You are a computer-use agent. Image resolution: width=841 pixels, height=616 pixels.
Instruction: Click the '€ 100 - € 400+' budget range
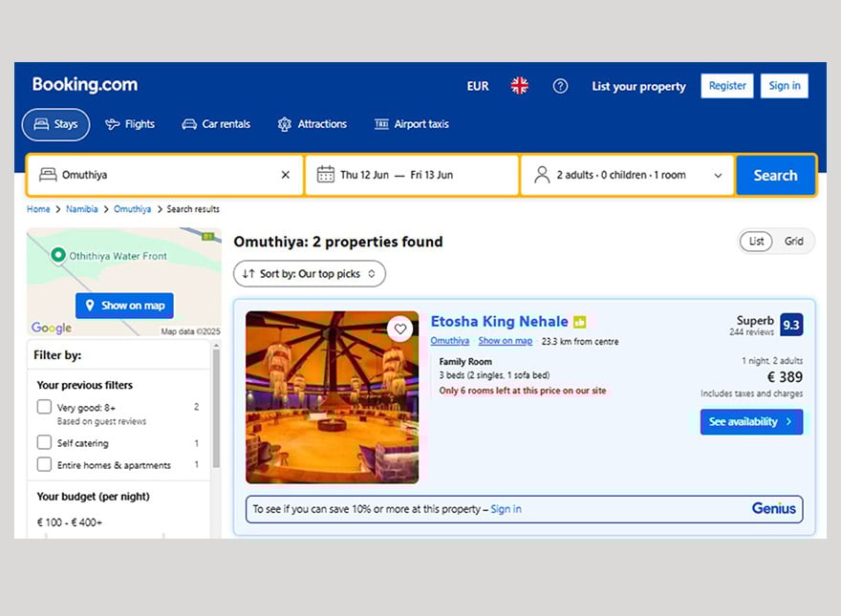[x=69, y=522]
